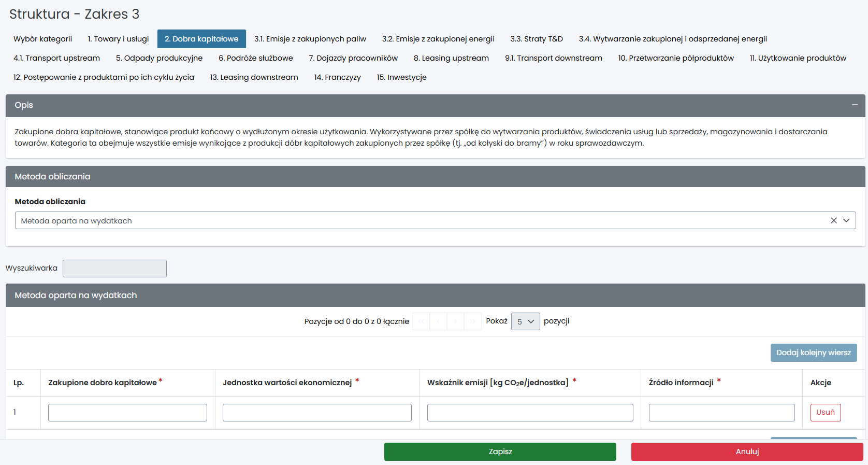Image resolution: width=868 pixels, height=465 pixels.
Task: Cancel changes with the Anuluj button
Action: tap(747, 452)
